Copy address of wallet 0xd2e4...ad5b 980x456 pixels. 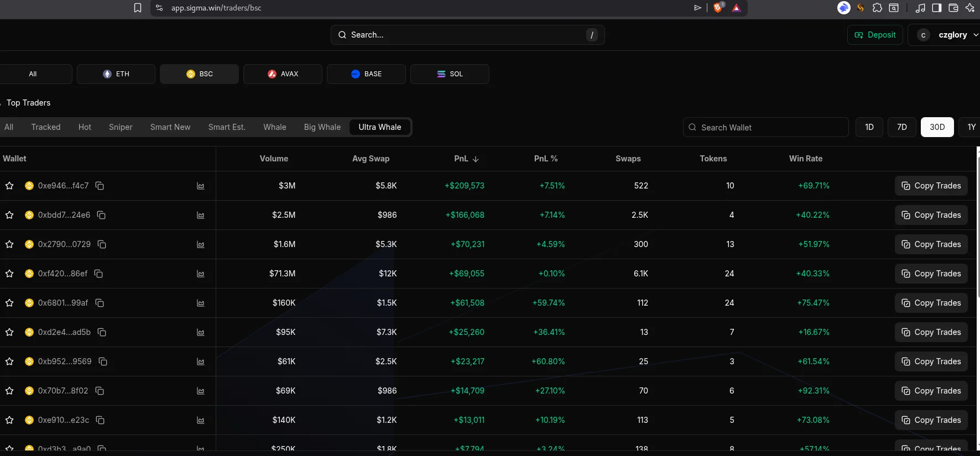102,332
